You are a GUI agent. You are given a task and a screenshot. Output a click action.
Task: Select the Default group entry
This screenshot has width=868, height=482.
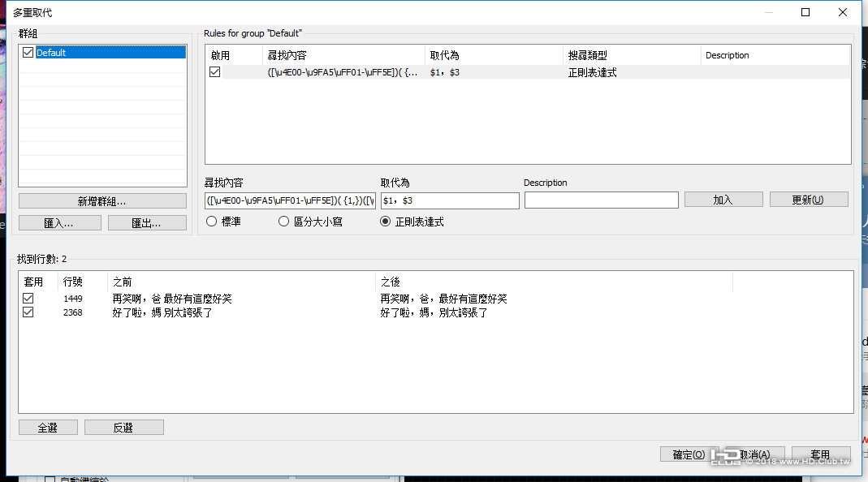pos(110,53)
